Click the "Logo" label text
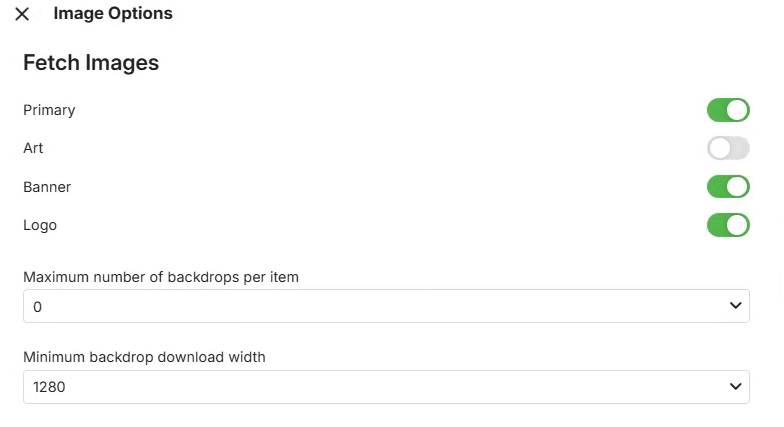 pos(40,225)
